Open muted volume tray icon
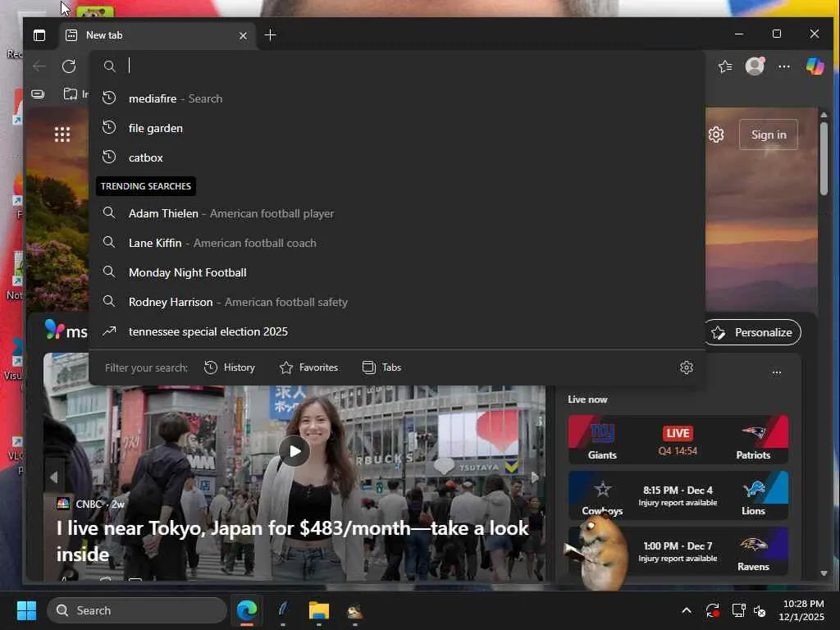840x630 pixels. [x=760, y=610]
